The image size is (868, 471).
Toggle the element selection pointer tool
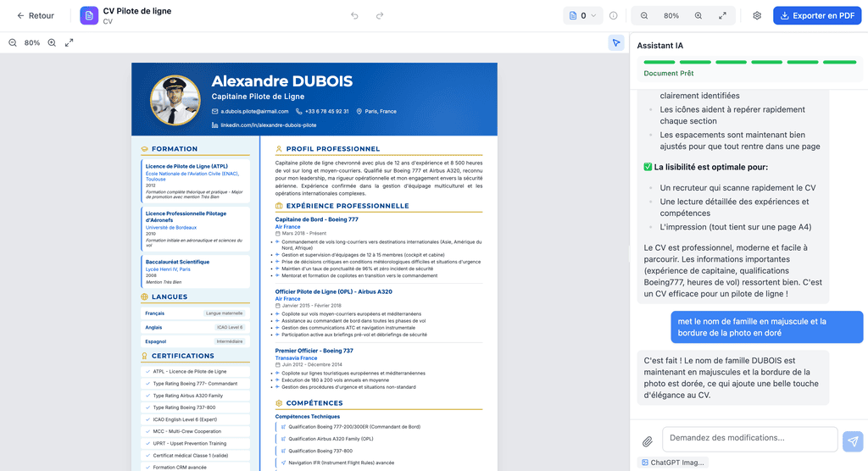click(x=616, y=42)
